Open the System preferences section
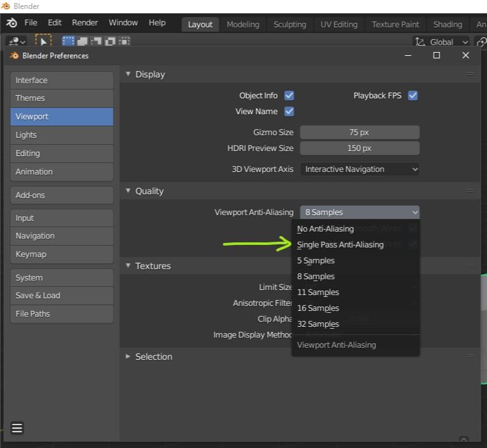487x448 pixels. point(62,278)
